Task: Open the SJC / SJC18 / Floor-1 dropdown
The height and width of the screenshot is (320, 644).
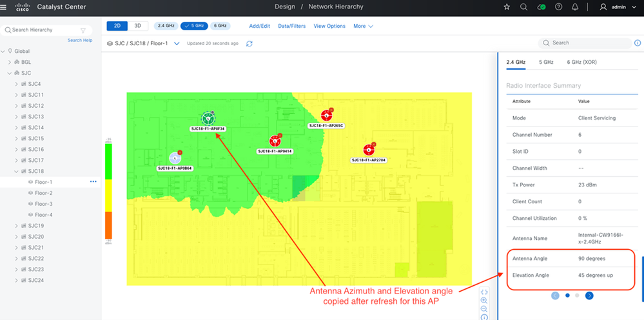Action: click(x=177, y=43)
